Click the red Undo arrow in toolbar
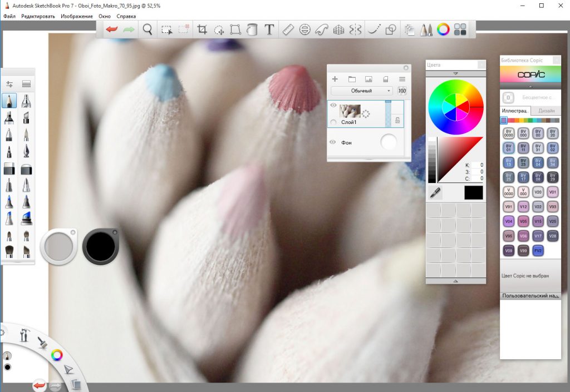The height and width of the screenshot is (392, 570). (x=112, y=29)
